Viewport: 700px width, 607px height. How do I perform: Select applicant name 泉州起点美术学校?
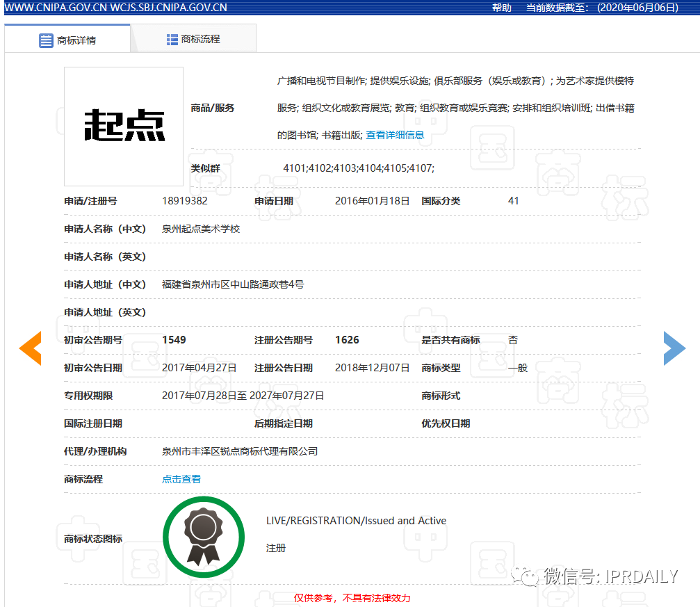tap(200, 229)
